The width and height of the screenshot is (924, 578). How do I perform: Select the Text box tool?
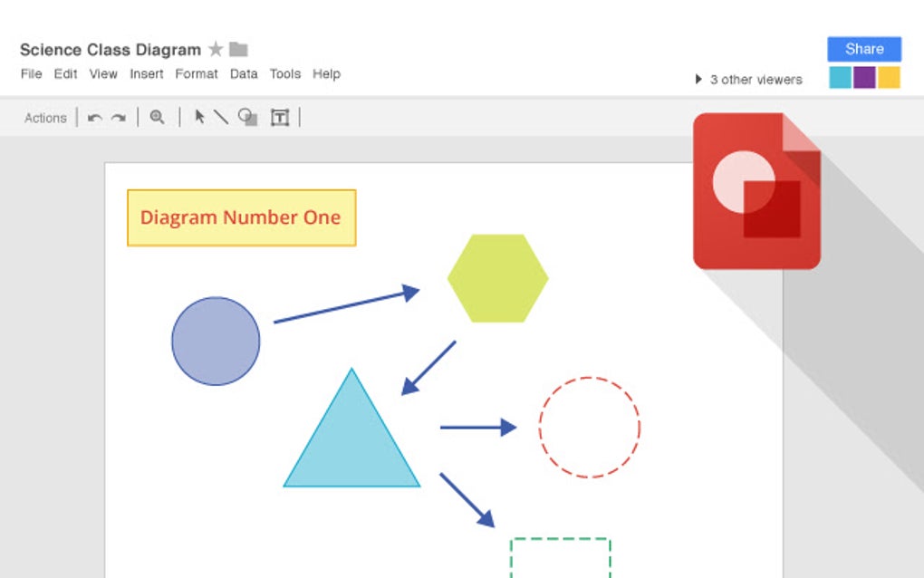(280, 117)
